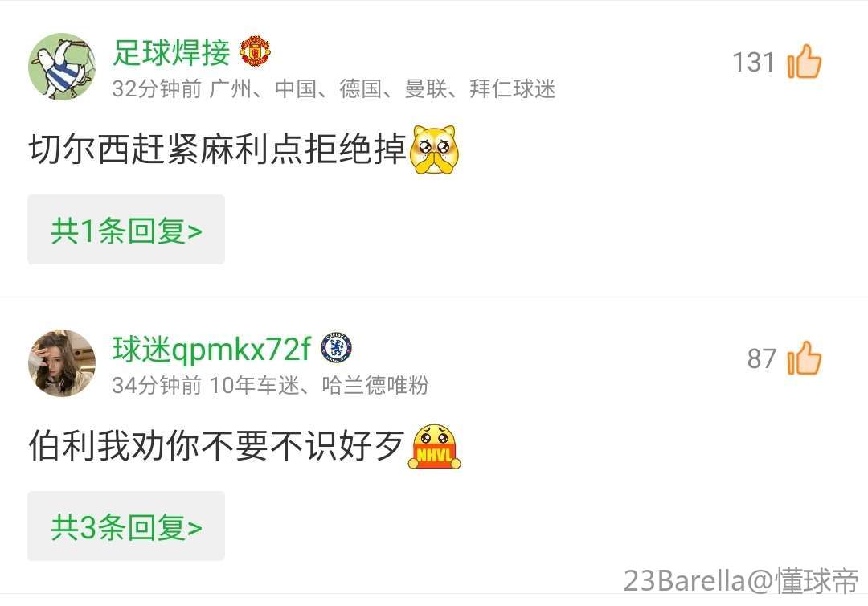Tap the 87 like count
868x606 pixels.
pyautogui.click(x=762, y=358)
